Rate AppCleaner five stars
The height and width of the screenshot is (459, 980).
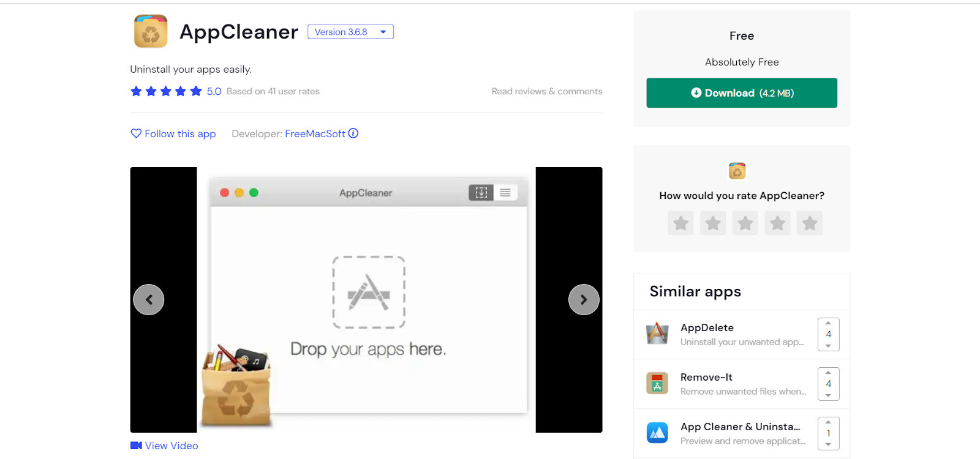tap(810, 223)
